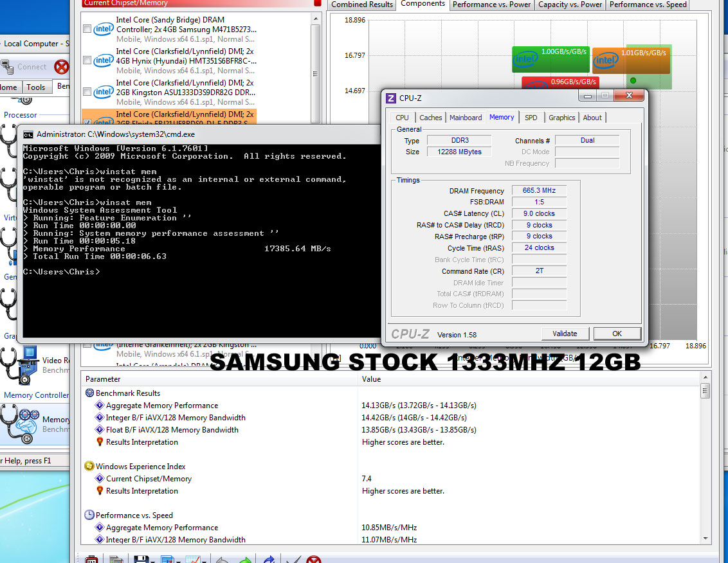
Task: Click the blue refresh arrow in bottom toolbar
Action: coord(269,559)
